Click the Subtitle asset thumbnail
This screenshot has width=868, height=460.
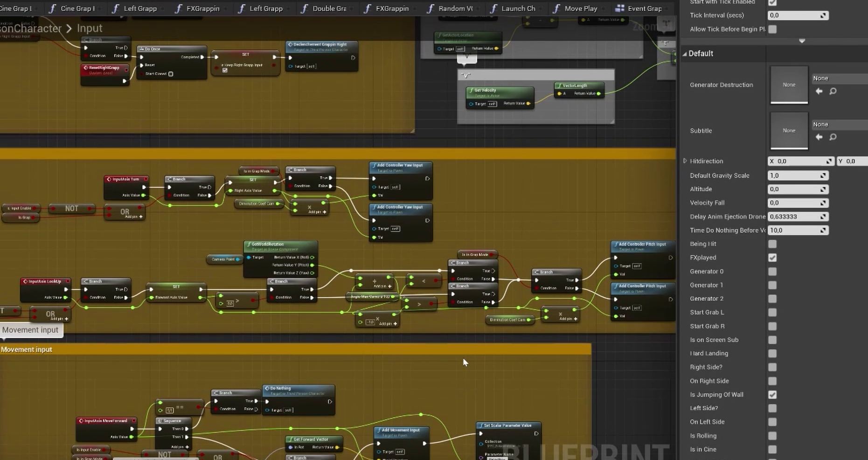point(789,131)
